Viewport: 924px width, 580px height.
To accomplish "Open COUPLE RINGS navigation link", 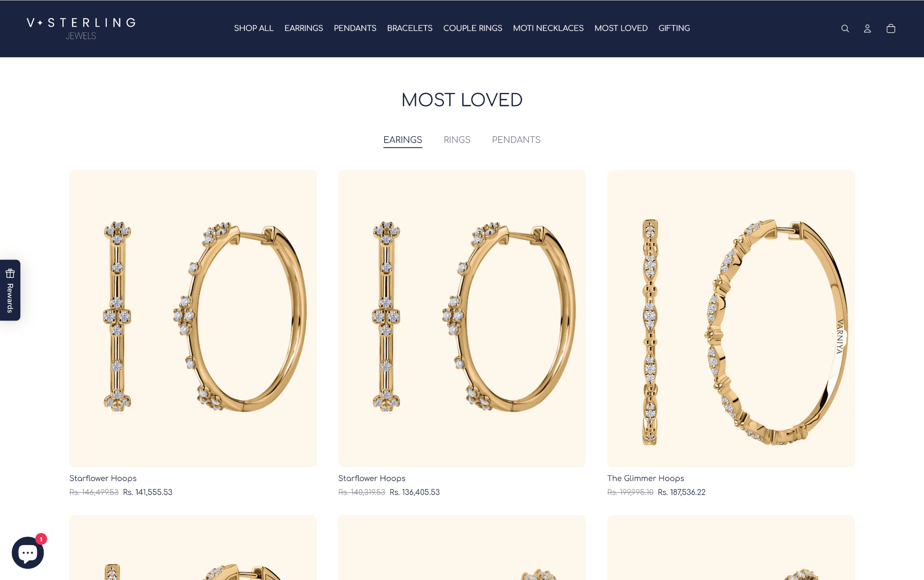I will pyautogui.click(x=472, y=28).
